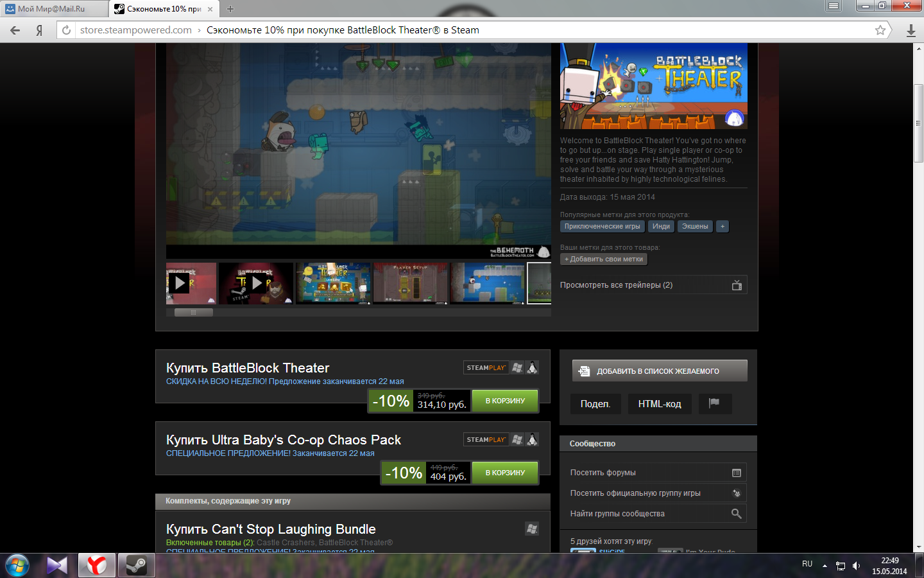Expand more tags with plus button

pyautogui.click(x=723, y=226)
